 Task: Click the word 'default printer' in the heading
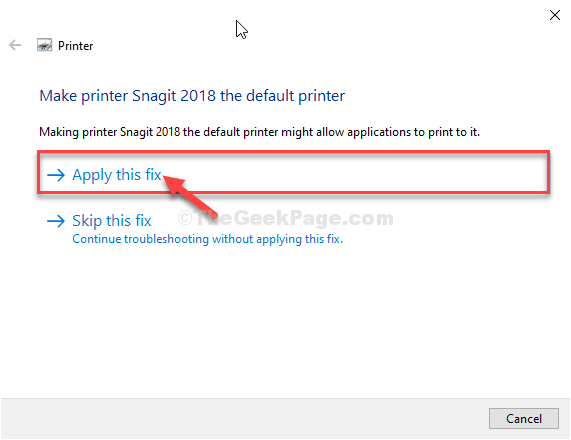click(295, 96)
